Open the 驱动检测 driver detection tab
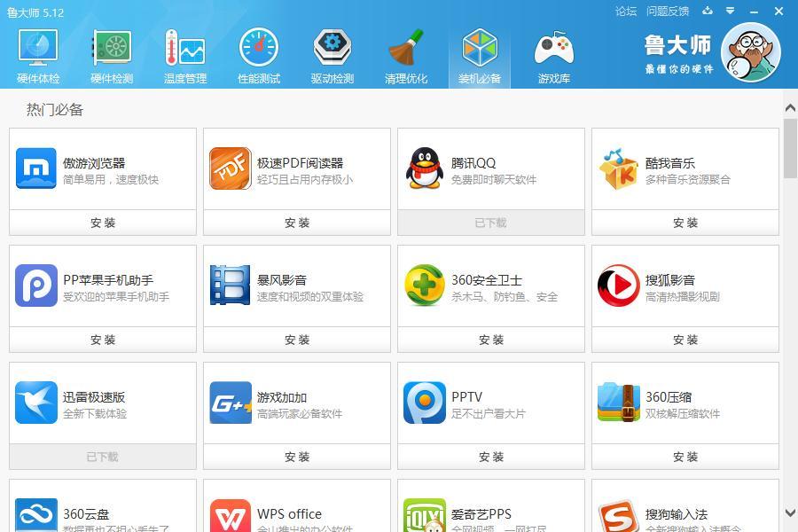 [332, 57]
